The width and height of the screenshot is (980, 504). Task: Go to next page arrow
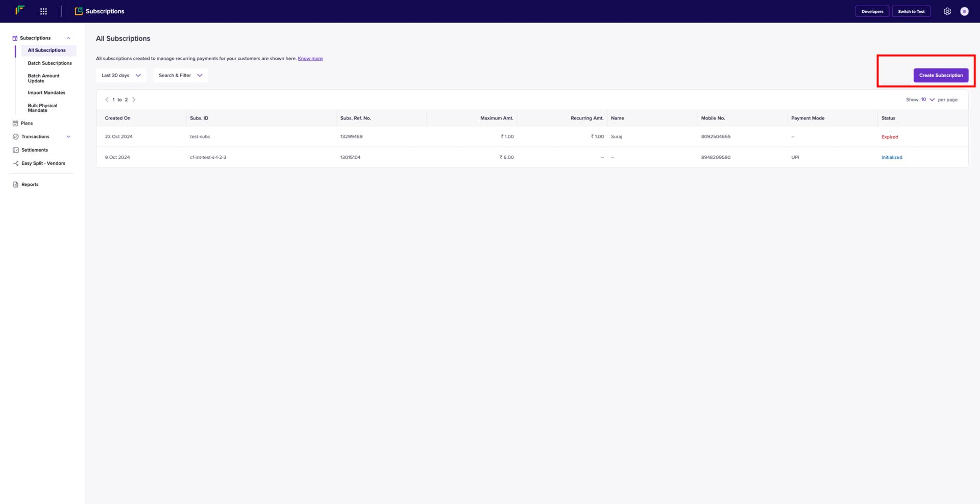tap(134, 100)
